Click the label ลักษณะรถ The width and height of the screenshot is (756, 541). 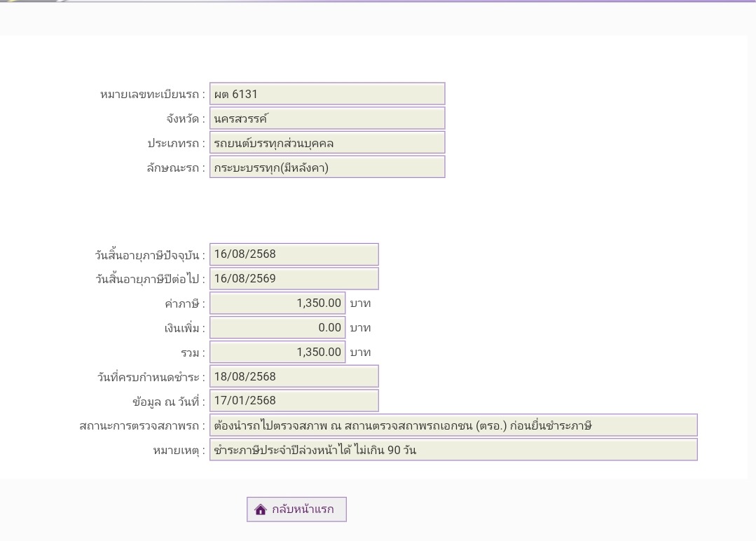[x=176, y=167]
